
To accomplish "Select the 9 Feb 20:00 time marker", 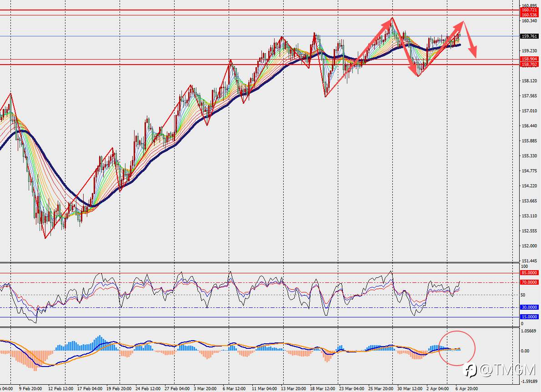I will coord(31,388).
